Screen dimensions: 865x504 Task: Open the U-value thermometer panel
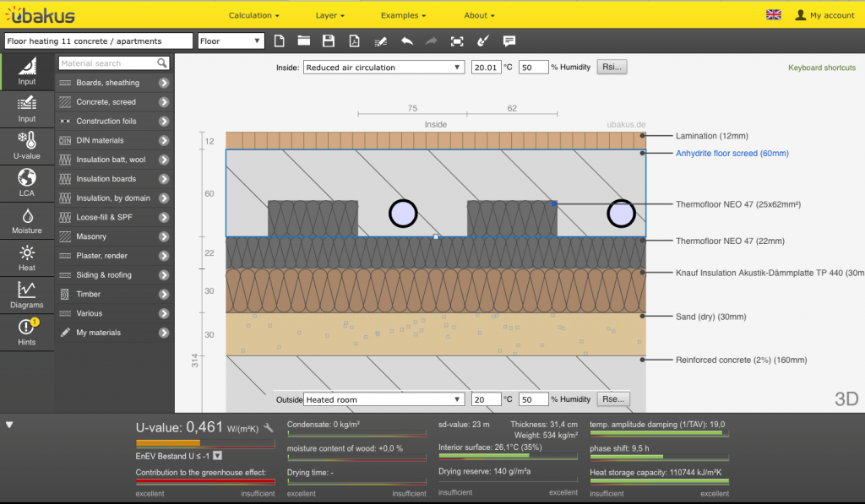click(x=27, y=145)
